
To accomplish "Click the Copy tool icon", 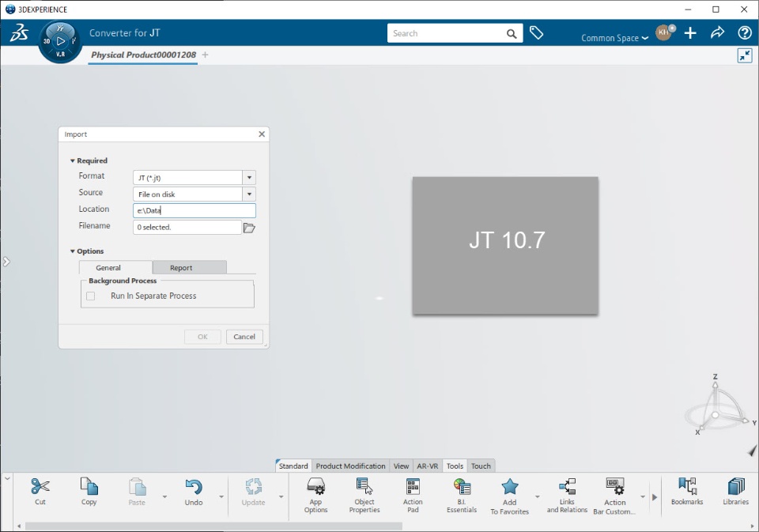I will tap(89, 486).
